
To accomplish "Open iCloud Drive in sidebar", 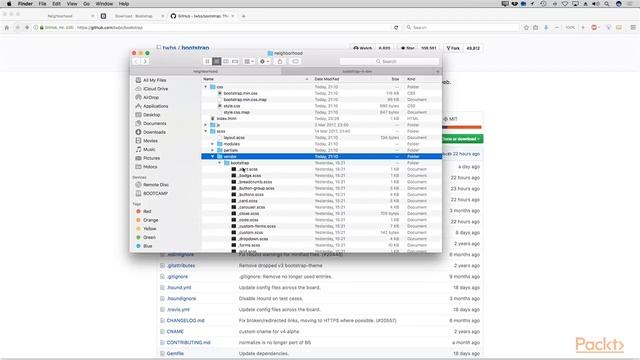I will (155, 89).
